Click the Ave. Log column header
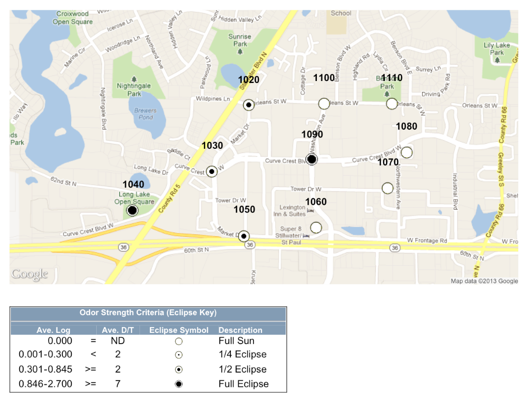 [53, 330]
